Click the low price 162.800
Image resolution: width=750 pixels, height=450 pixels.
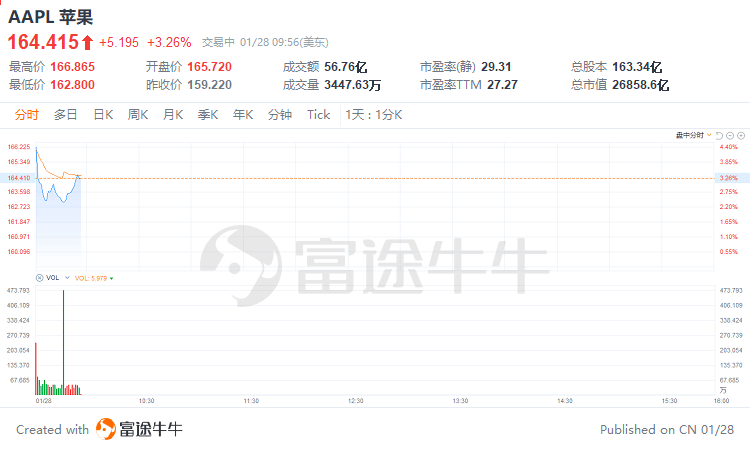73,85
